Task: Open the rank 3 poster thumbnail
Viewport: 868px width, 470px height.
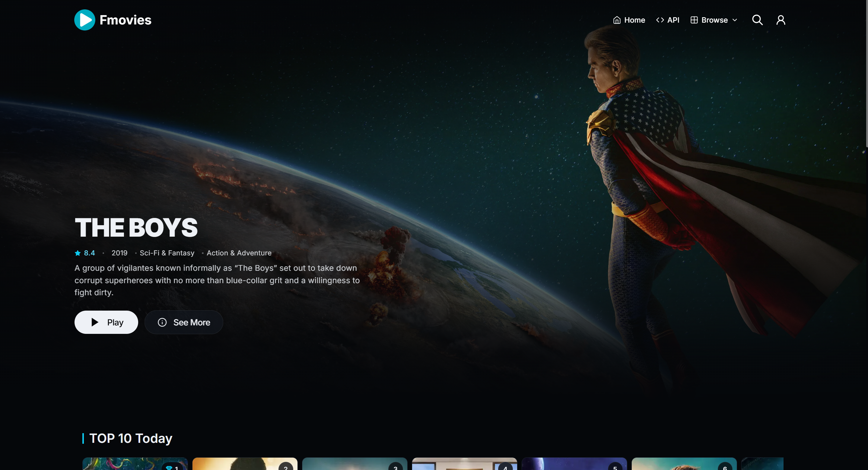Action: tap(355, 464)
